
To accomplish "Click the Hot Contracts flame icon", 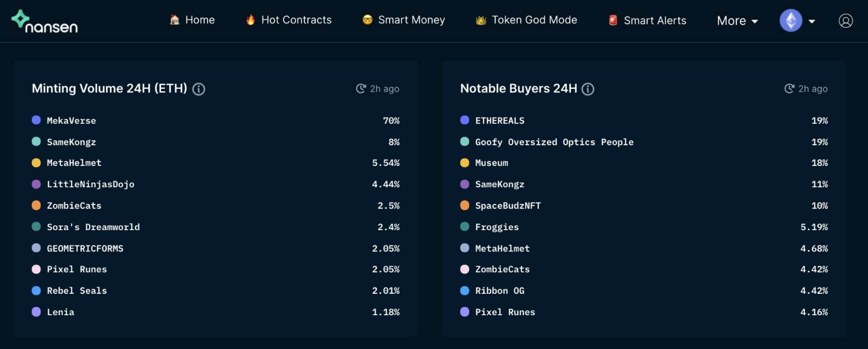I will [x=251, y=20].
